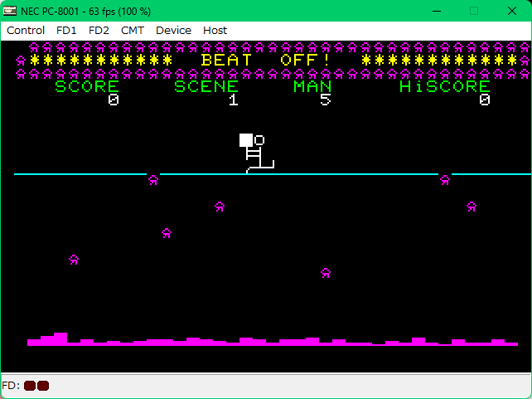Click the NEC PC-8001 window title text

(85, 12)
